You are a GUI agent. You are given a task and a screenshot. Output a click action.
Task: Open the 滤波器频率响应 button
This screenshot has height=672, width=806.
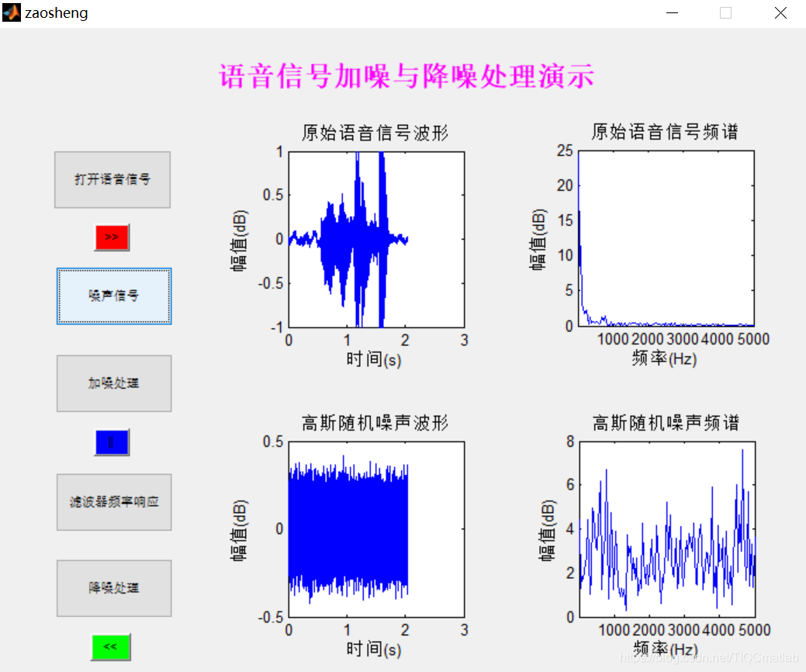coord(114,502)
